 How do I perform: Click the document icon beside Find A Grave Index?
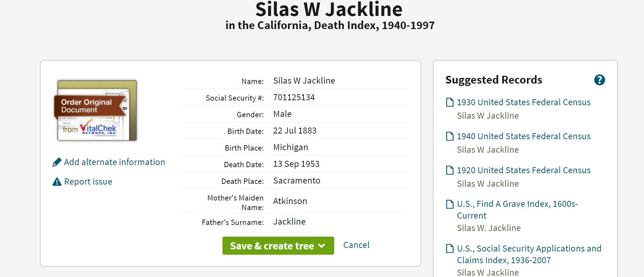(x=450, y=204)
